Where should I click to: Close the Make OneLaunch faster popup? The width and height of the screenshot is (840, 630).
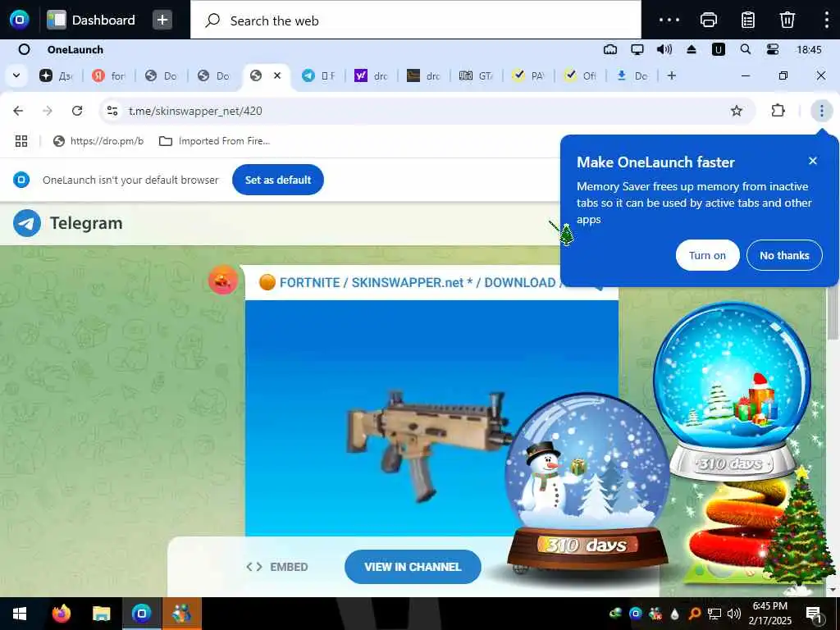coord(813,161)
